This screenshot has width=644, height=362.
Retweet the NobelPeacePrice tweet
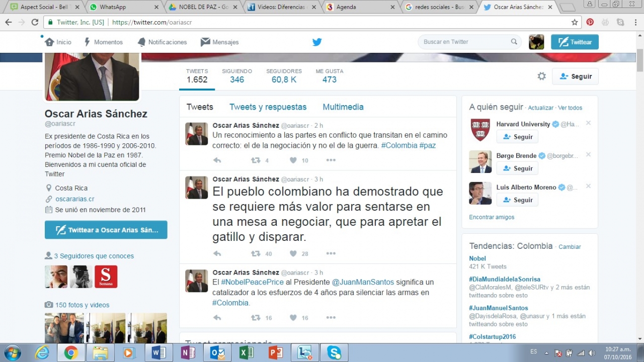[256, 318]
